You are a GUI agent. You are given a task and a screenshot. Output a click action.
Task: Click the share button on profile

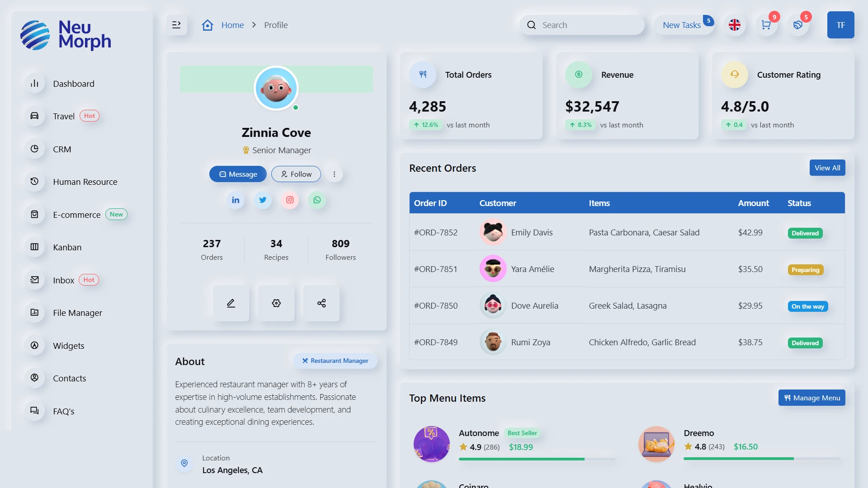tap(321, 303)
